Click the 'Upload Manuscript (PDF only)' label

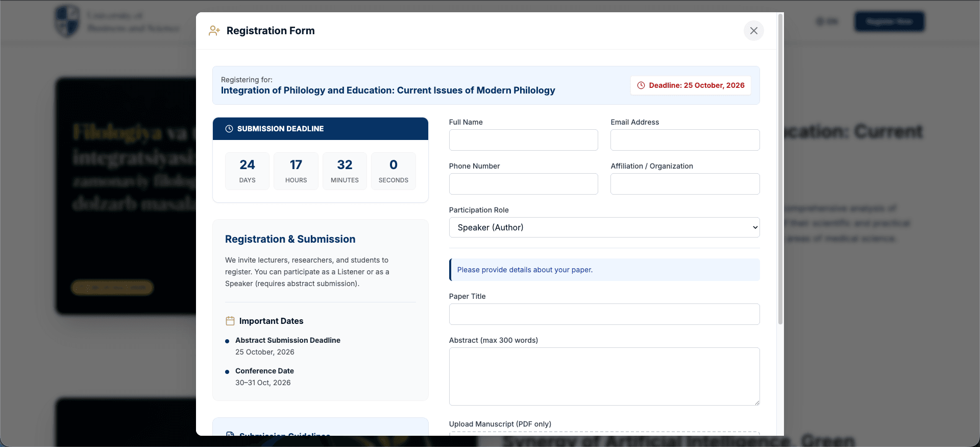[500, 424]
